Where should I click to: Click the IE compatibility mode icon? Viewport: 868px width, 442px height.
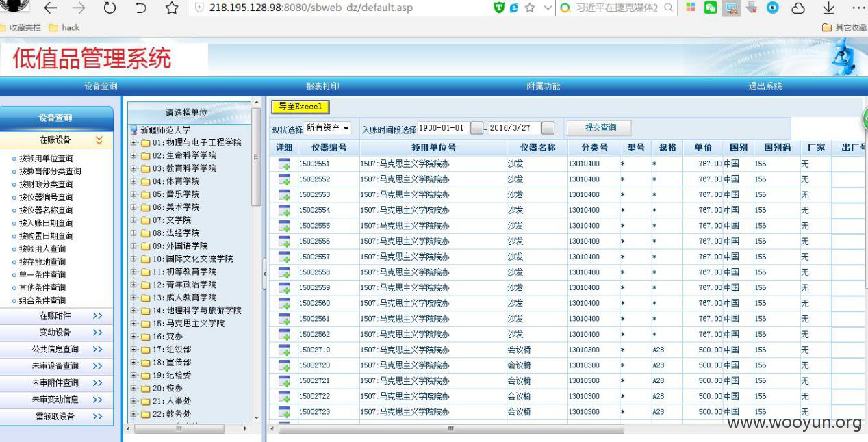click(514, 8)
